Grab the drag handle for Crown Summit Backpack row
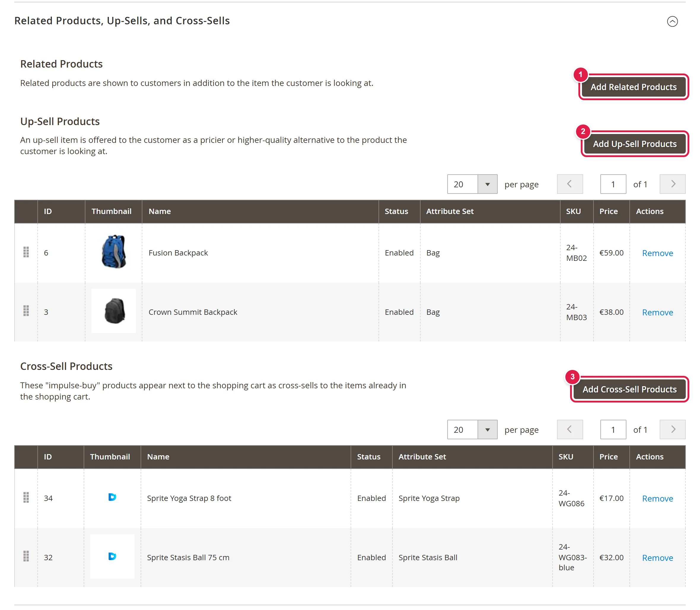The image size is (700, 610). click(x=26, y=311)
